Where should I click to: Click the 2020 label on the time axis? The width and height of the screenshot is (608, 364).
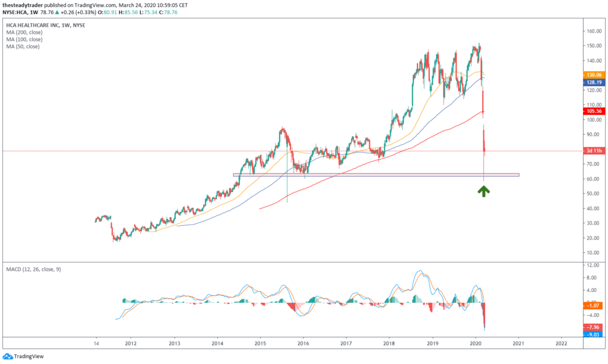point(476,343)
